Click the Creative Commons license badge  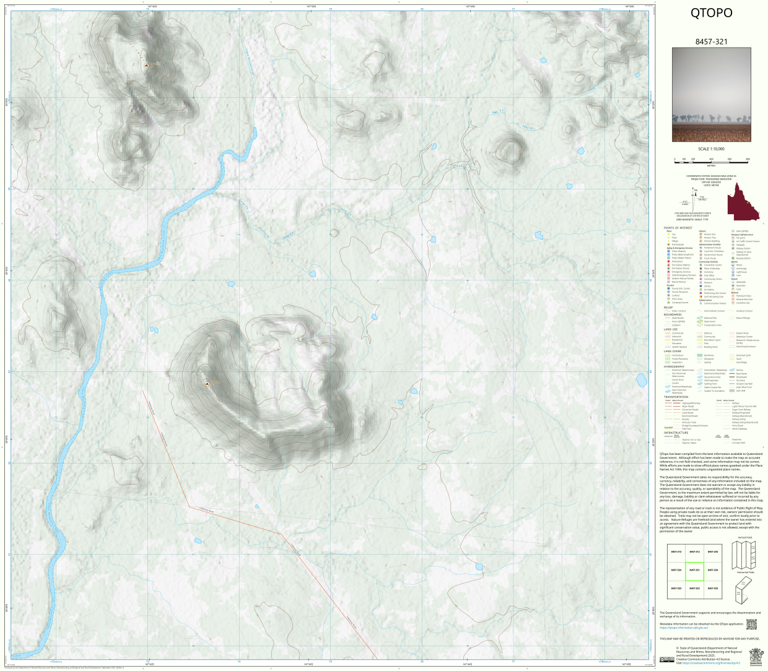[x=666, y=659]
